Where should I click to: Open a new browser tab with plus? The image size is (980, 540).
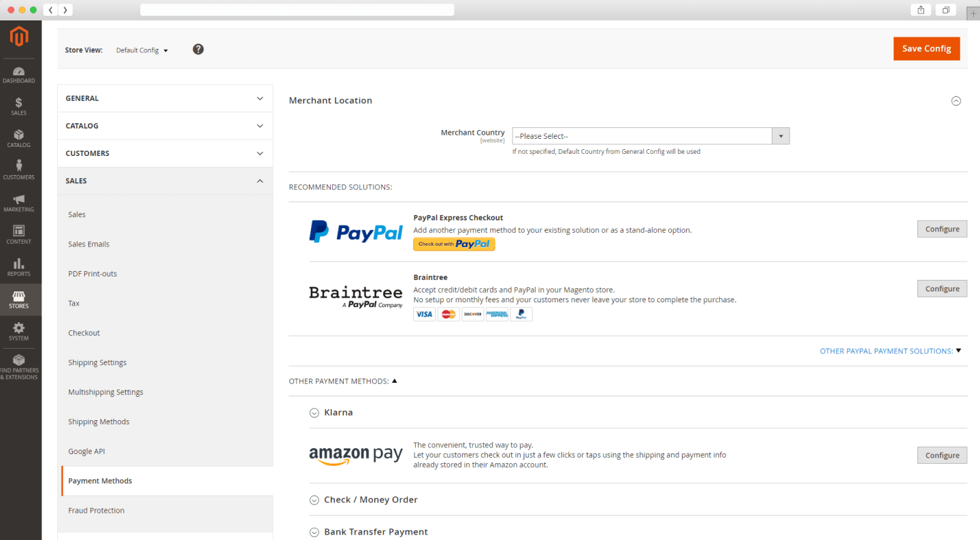(973, 14)
